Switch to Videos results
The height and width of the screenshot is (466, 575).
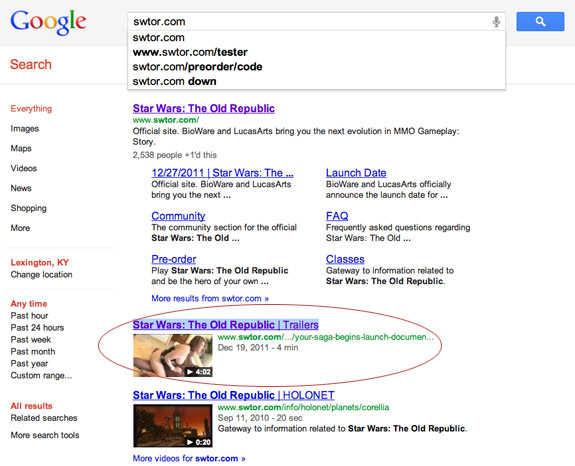coord(23,168)
